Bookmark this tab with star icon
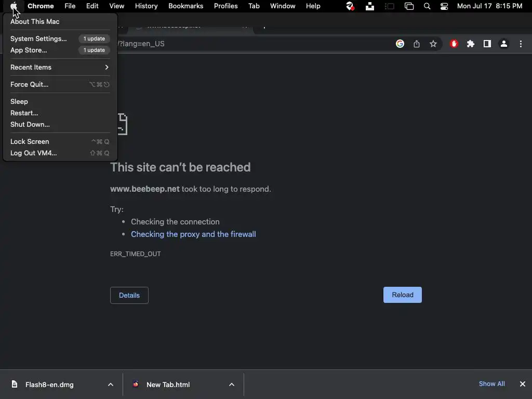The width and height of the screenshot is (532, 399). 433,44
